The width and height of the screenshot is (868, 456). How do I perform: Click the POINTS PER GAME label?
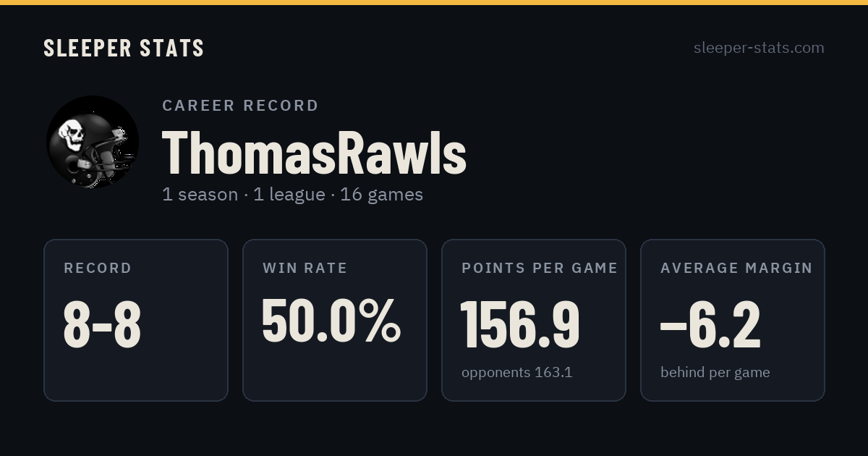click(540, 269)
